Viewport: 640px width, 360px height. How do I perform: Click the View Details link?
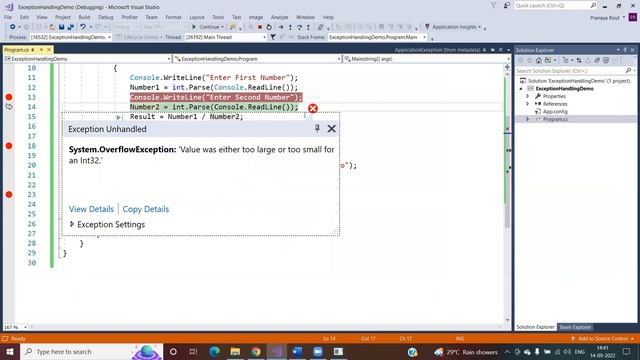(91, 209)
